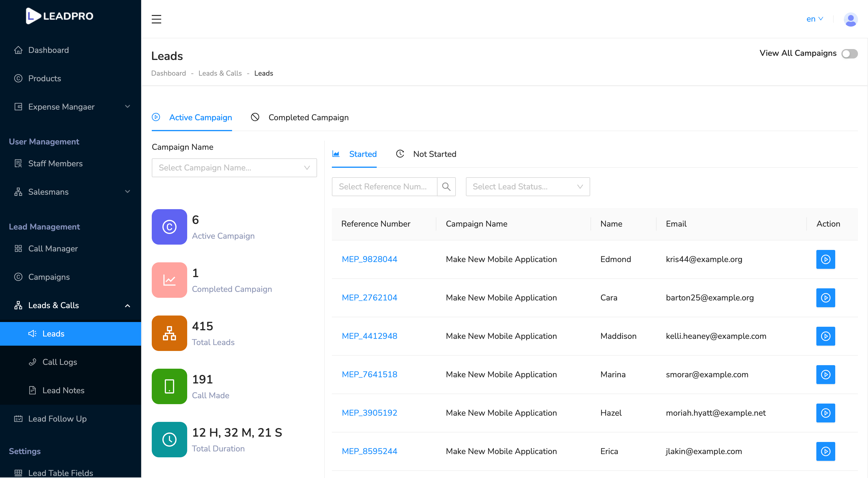
Task: Toggle the hamburger menu icon
Action: click(156, 19)
